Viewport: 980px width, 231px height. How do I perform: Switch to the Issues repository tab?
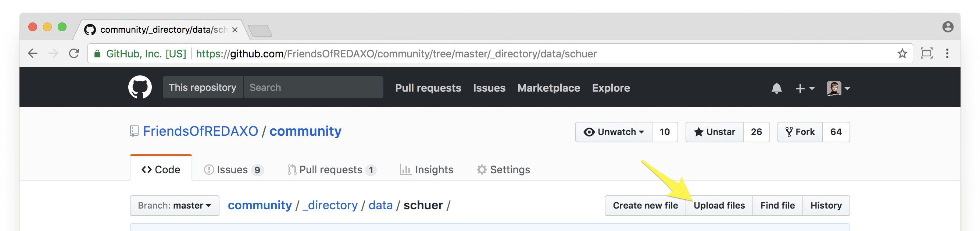click(x=233, y=170)
